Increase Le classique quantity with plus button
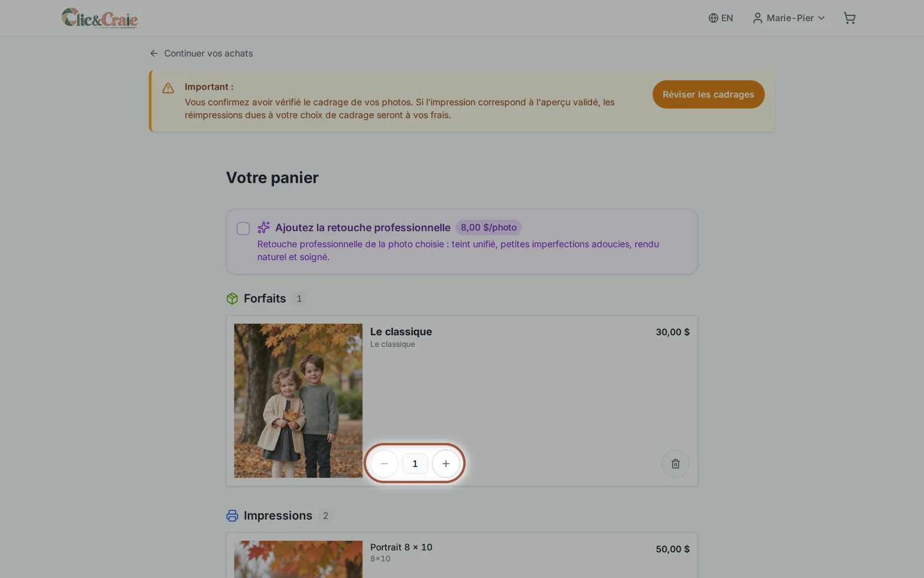This screenshot has width=924, height=578. [x=445, y=464]
